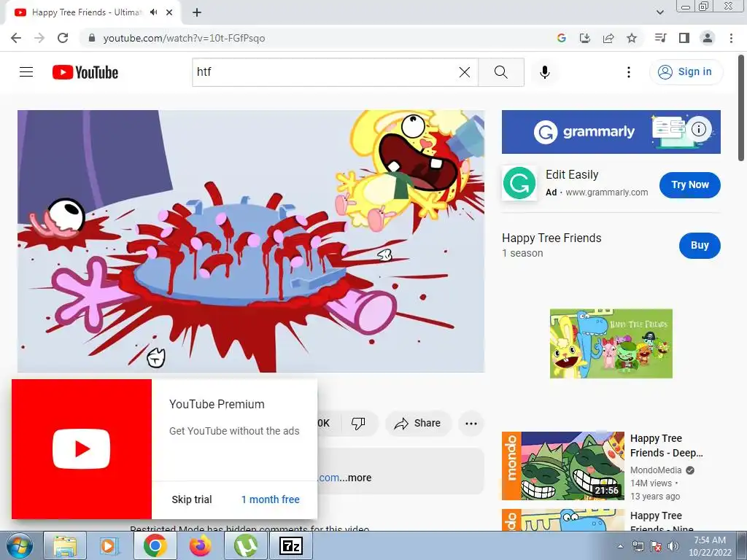Click Skip trial in Premium popup

tap(192, 499)
